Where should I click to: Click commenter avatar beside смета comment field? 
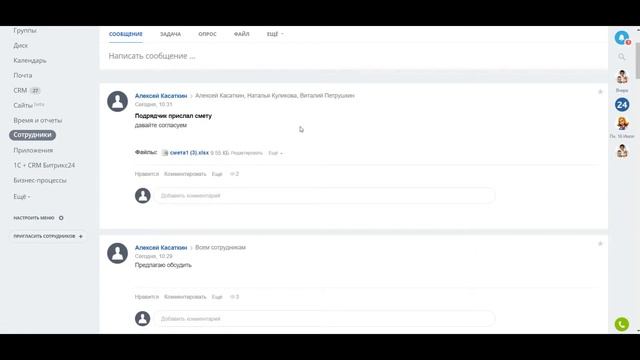click(142, 196)
